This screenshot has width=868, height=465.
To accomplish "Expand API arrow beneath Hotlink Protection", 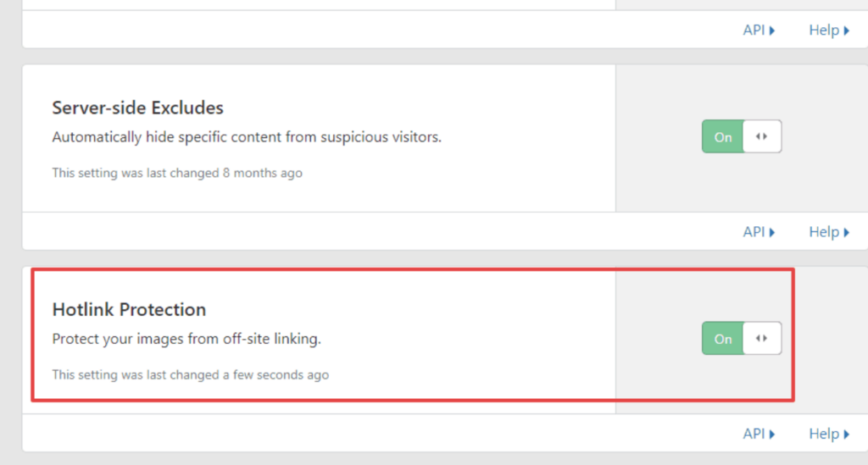I will point(772,435).
